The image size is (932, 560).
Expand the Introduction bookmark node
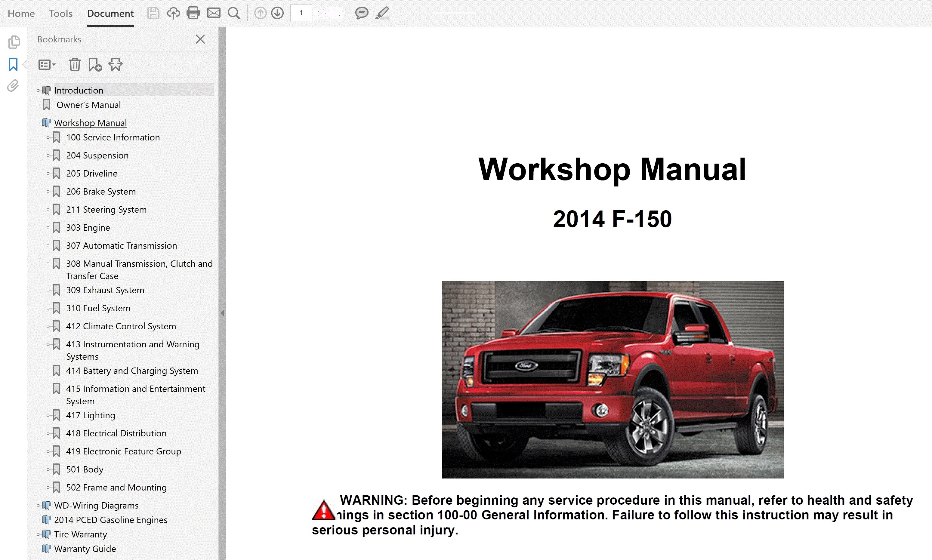coord(38,91)
